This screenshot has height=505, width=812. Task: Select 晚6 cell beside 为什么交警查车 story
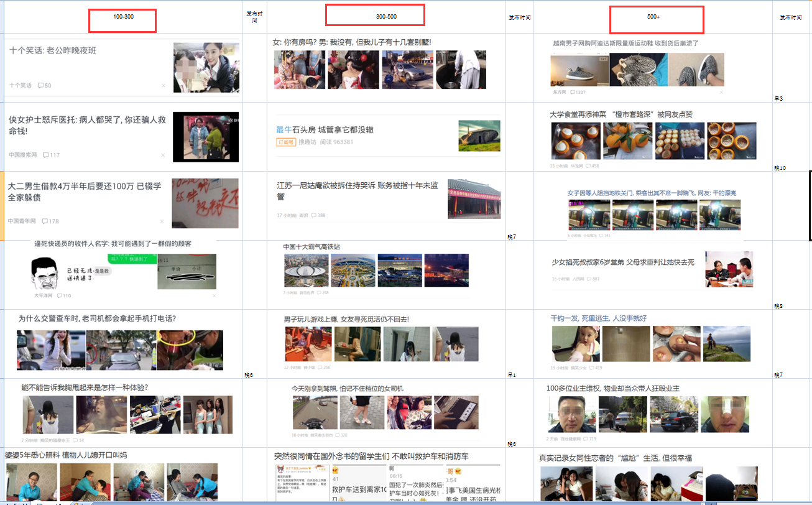point(255,344)
